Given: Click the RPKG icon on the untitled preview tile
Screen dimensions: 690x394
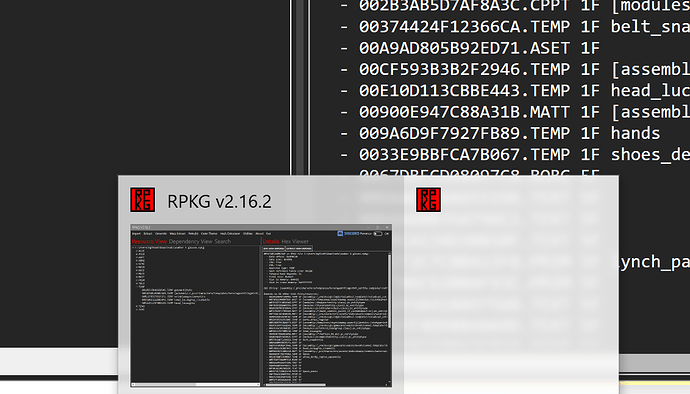Looking at the screenshot, I should click(428, 200).
